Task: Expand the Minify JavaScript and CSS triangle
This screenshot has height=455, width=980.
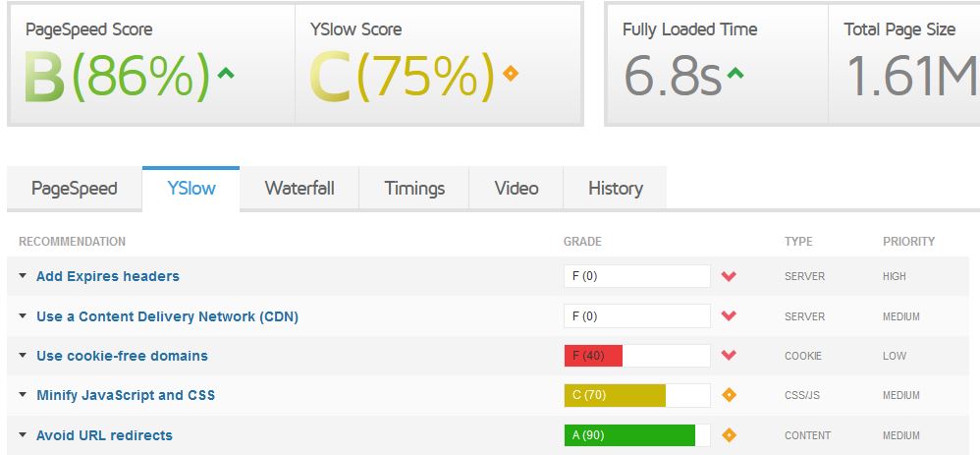Action: (23, 395)
